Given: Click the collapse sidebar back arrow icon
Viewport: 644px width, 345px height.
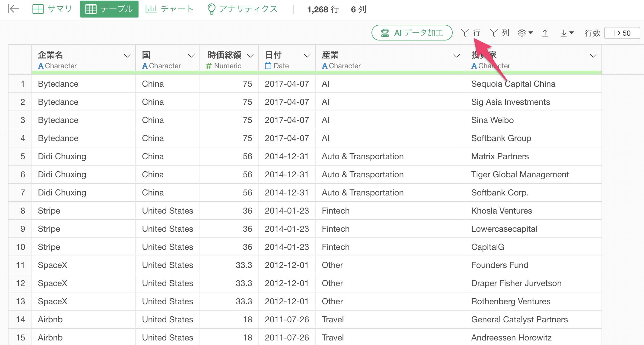Looking at the screenshot, I should [x=14, y=9].
